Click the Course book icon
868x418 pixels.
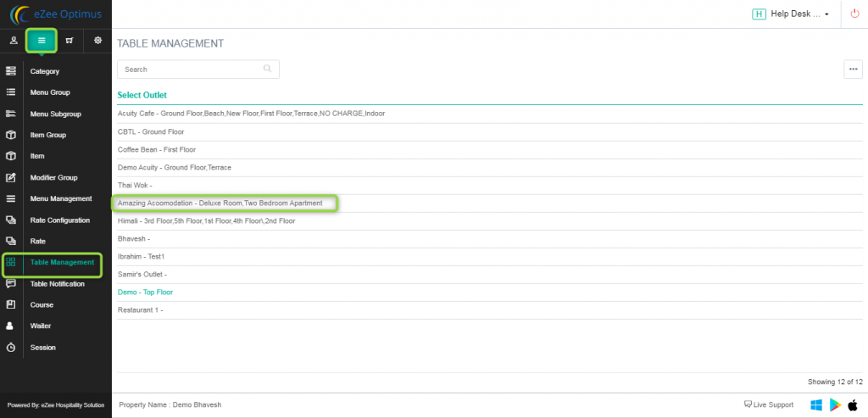coord(10,304)
